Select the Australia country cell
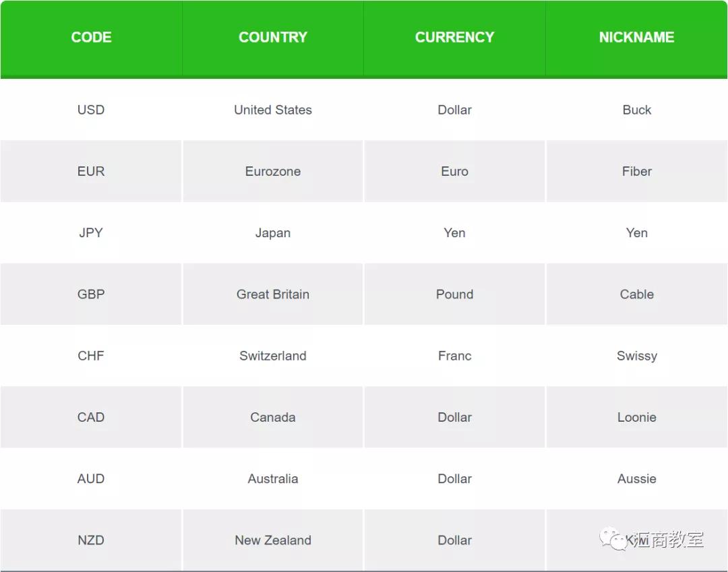The width and height of the screenshot is (728, 572). tap(273, 479)
